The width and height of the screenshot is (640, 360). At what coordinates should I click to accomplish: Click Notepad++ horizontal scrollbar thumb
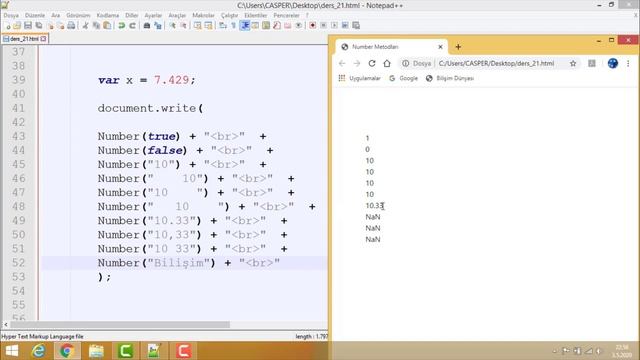[x=120, y=324]
